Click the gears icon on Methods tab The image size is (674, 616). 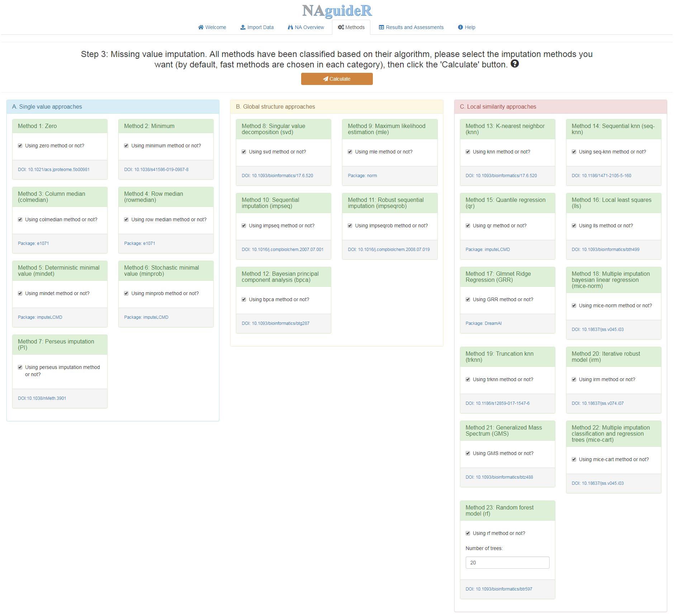click(x=341, y=27)
